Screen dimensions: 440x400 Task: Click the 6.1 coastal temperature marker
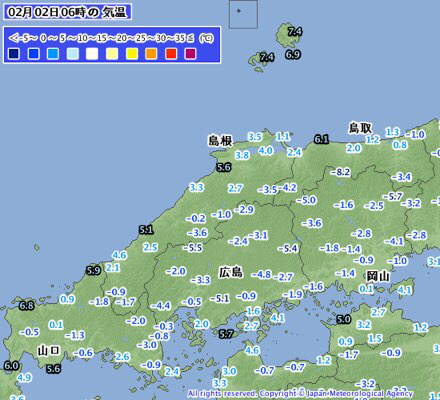(x=321, y=139)
